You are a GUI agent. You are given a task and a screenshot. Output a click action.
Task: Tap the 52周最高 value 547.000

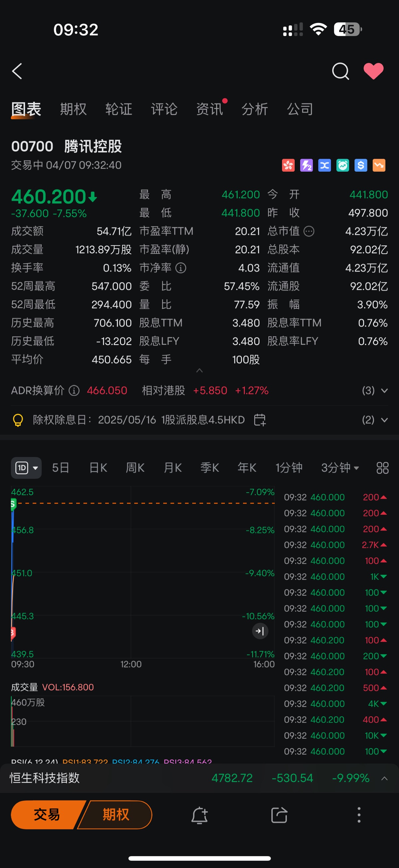pos(111,287)
